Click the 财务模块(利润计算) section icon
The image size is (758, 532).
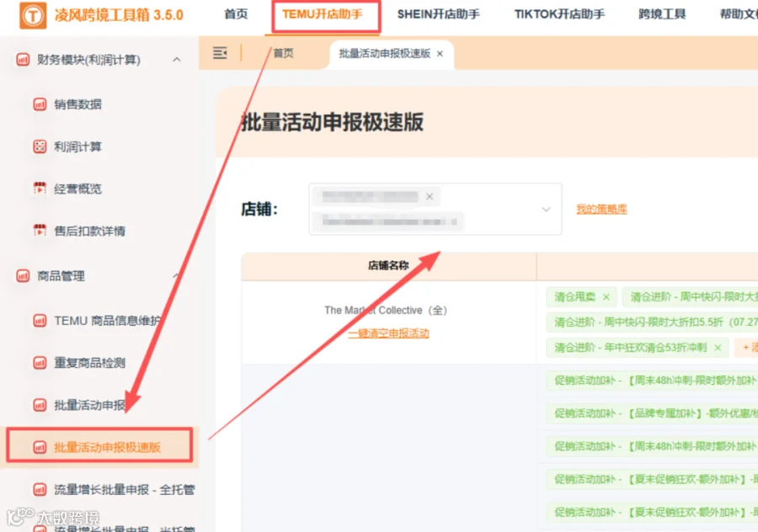point(23,60)
